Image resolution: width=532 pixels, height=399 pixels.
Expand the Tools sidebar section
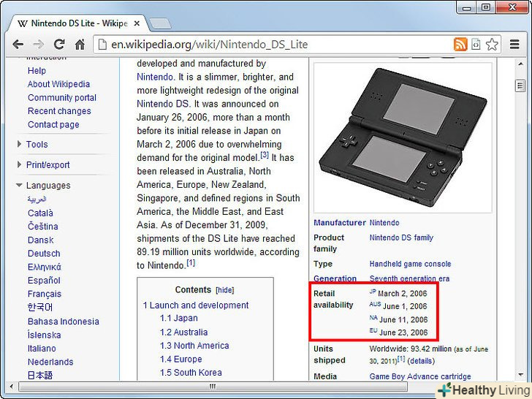coord(37,145)
